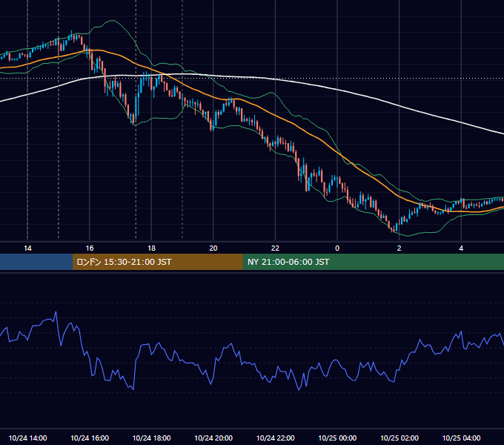Click the blue session bar before London
This screenshot has height=445, width=504.
[36, 262]
